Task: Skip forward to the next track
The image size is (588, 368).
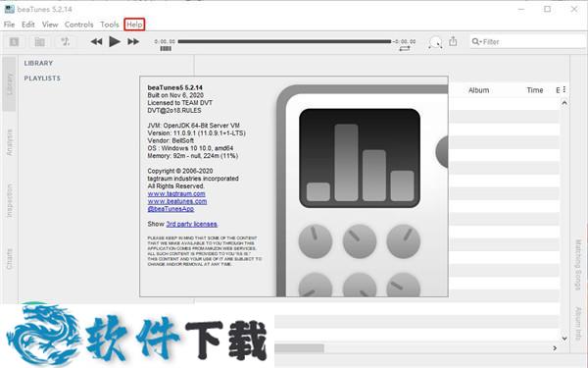Action: point(133,41)
